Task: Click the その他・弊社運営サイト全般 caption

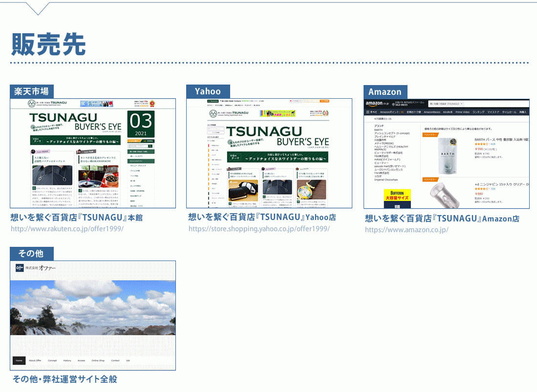Action: click(65, 379)
